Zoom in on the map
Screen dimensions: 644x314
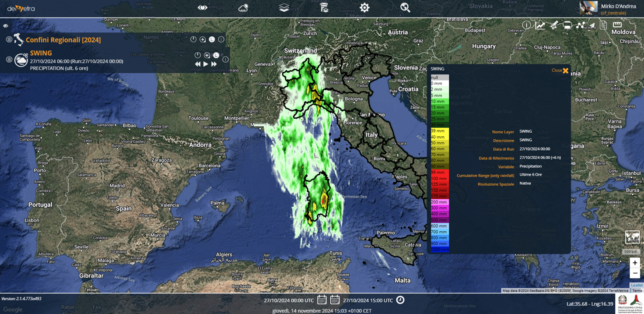click(x=635, y=263)
